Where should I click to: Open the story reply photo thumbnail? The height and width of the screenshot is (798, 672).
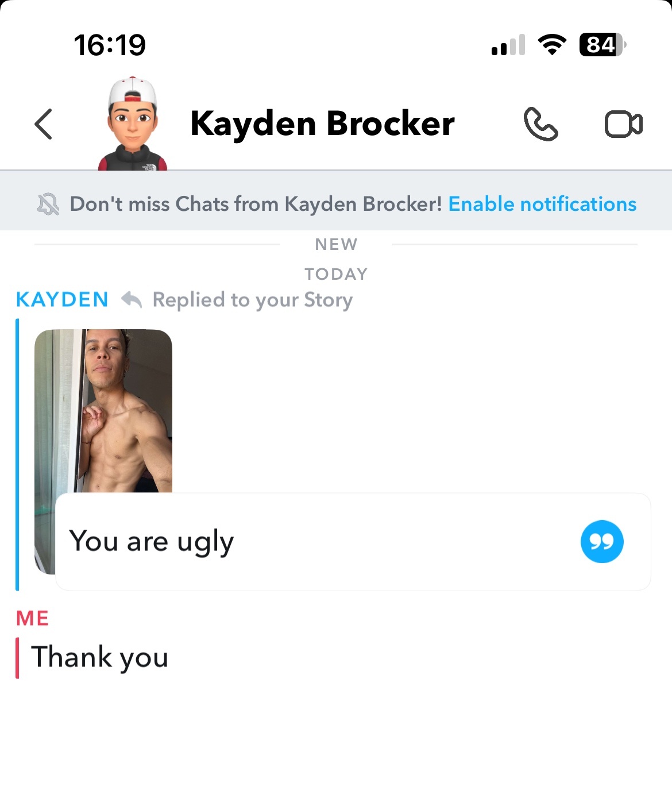[x=103, y=411]
